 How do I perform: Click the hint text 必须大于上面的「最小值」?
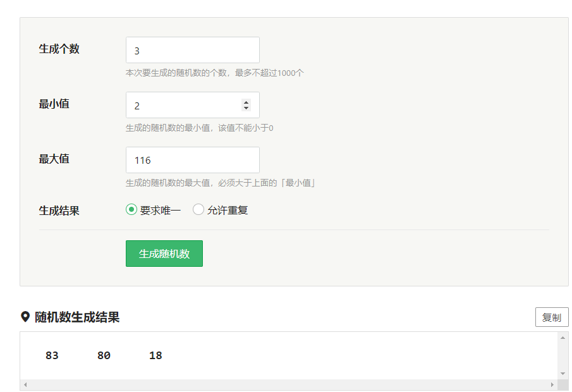pos(267,183)
